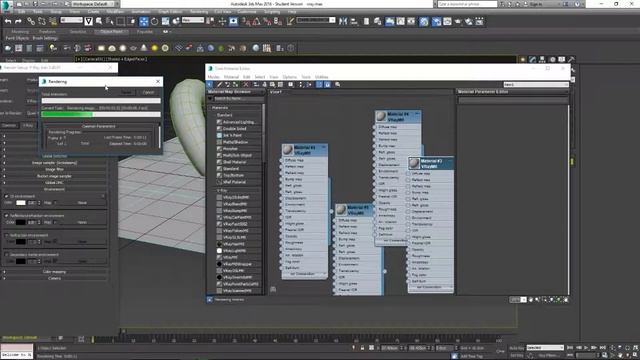
Task: Expand Bucket image sampler rollout
Action: tap(55, 176)
